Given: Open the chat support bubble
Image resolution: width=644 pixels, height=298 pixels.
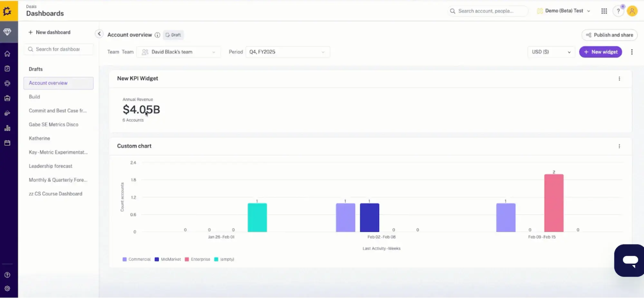Looking at the screenshot, I should click(630, 260).
